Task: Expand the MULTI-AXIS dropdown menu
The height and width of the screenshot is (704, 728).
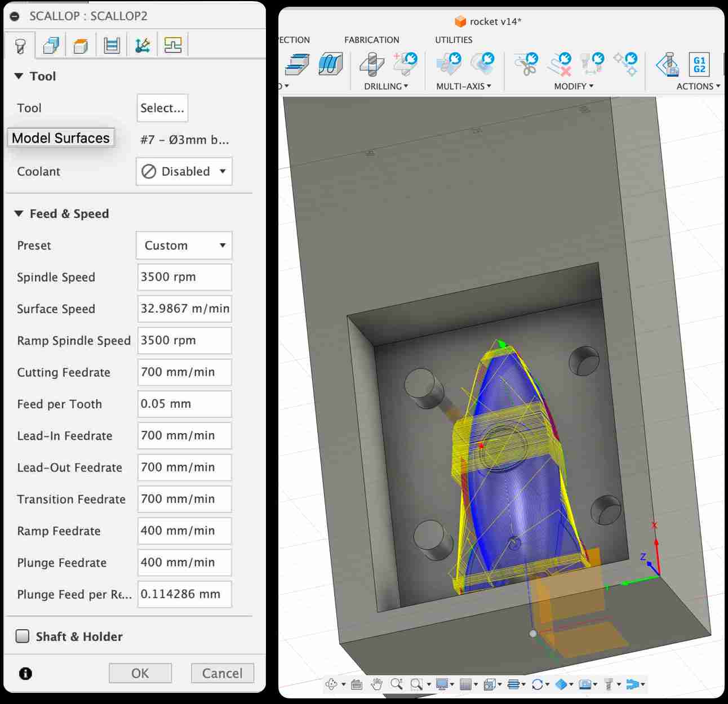Action: (x=464, y=86)
